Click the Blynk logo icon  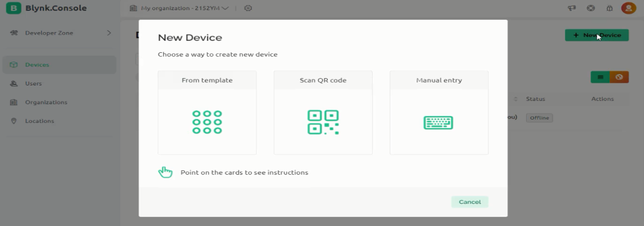click(14, 8)
